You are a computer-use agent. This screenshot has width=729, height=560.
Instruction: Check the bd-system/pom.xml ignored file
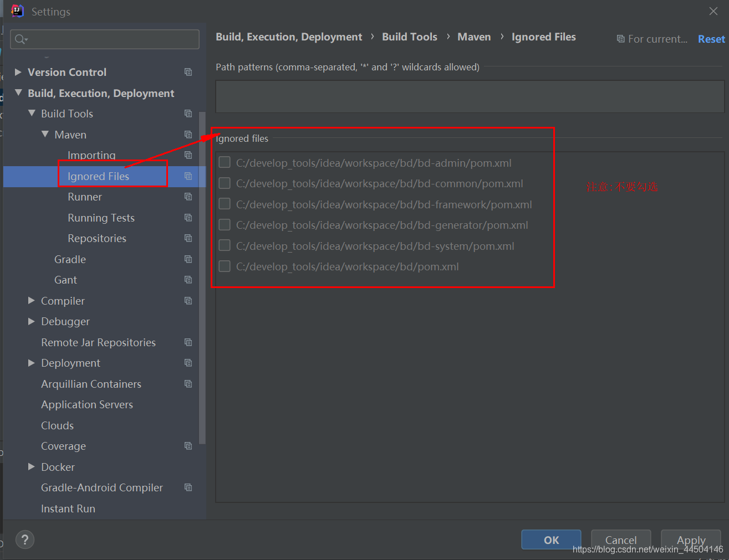tap(225, 245)
